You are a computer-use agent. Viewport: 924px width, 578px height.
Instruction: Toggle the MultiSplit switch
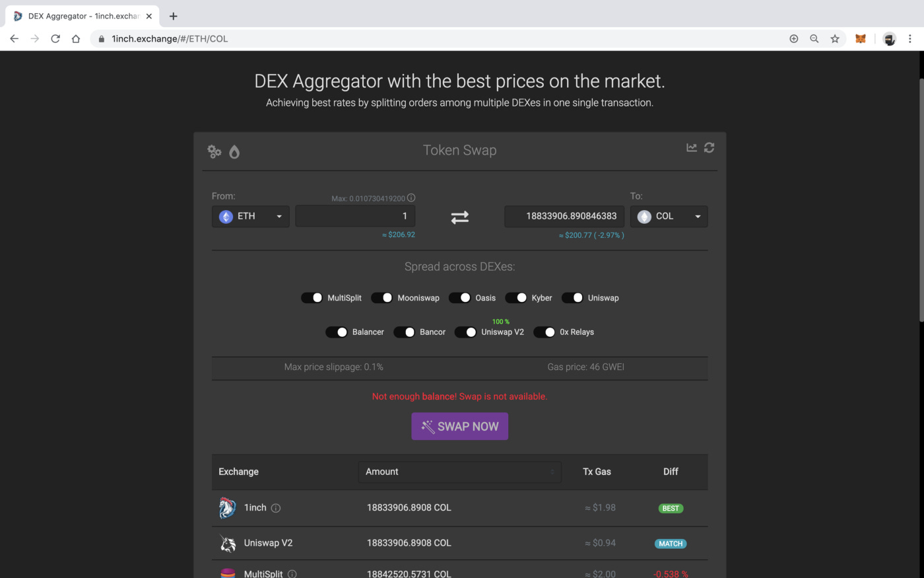312,298
